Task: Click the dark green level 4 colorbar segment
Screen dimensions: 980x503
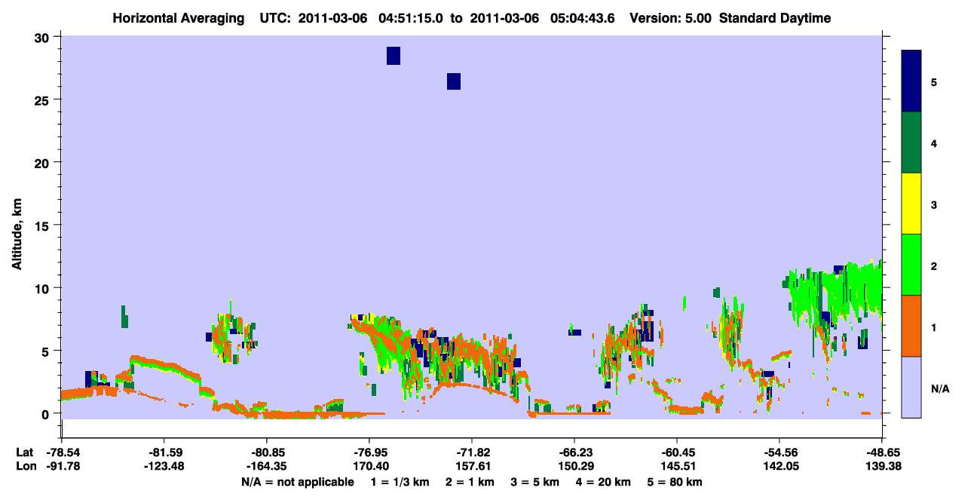Action: pos(911,143)
